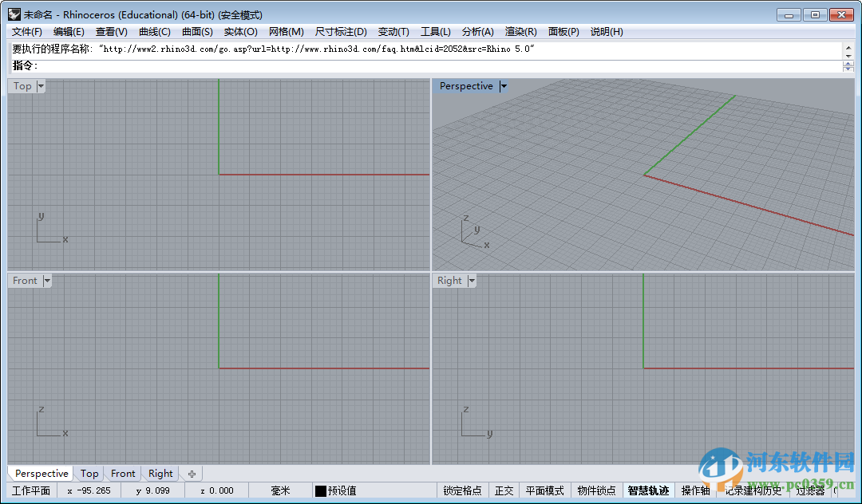This screenshot has width=862, height=504.
Task: Toggle 智慧轨迹 SmartTrack
Action: [648, 490]
